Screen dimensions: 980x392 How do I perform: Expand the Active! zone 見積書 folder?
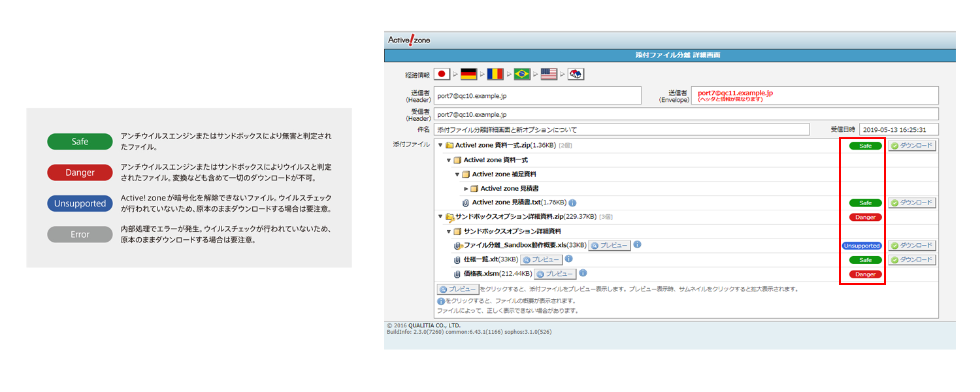pyautogui.click(x=466, y=189)
